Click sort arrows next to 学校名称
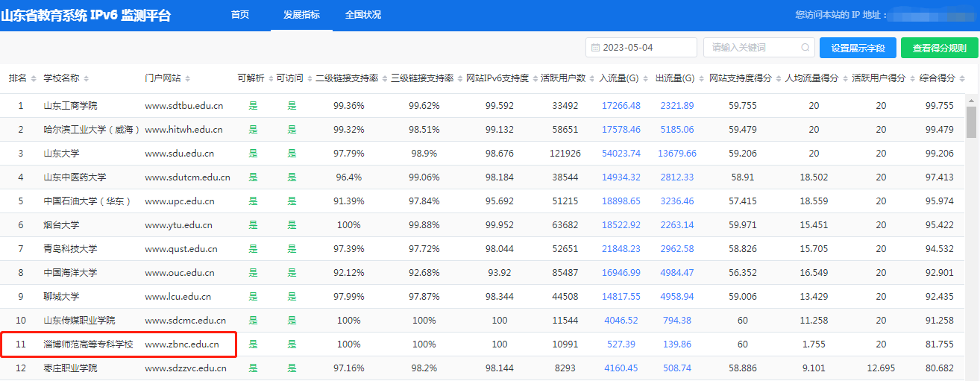Viewport: 980px width, 381px height. click(86, 78)
